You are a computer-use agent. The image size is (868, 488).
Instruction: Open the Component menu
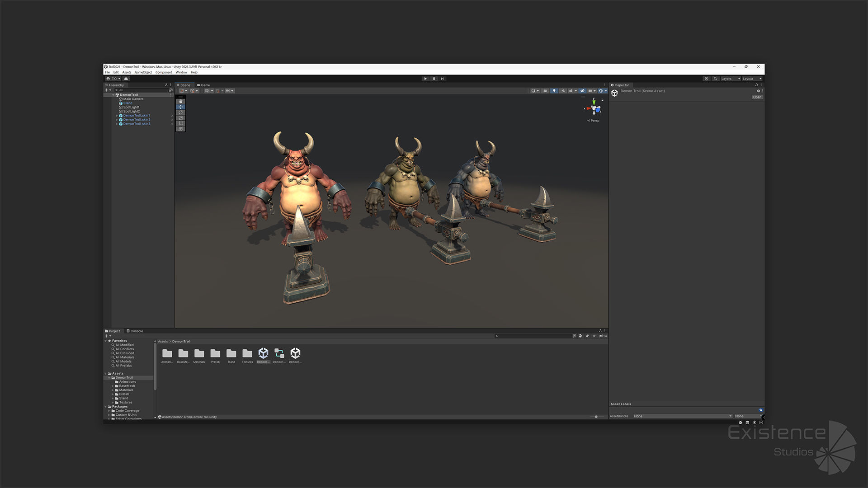164,72
